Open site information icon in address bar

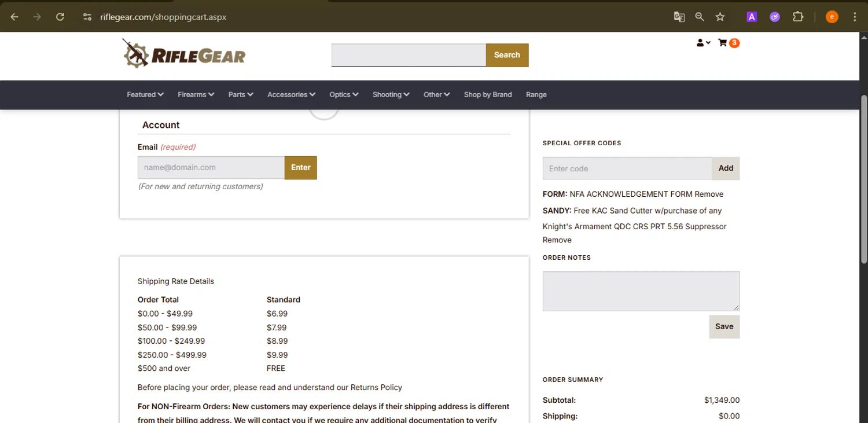tap(87, 17)
